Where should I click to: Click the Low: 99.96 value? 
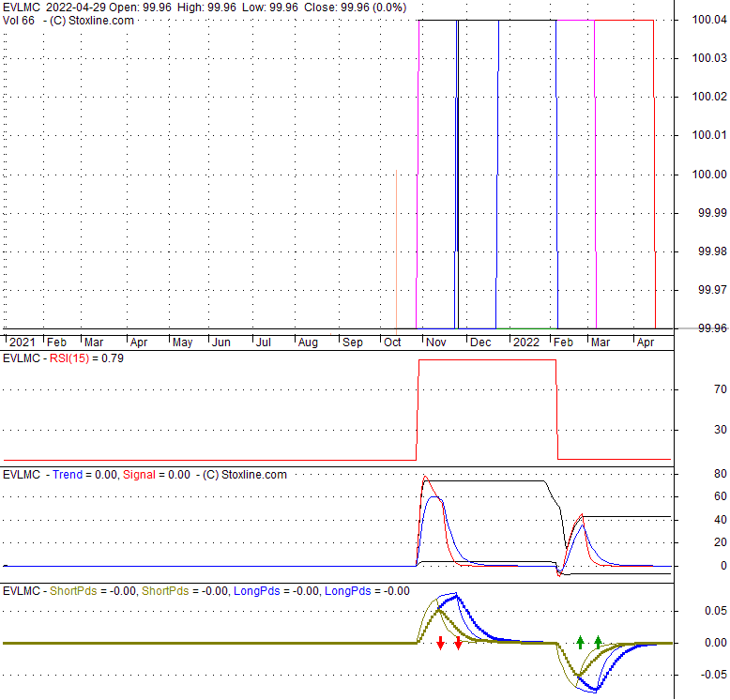tap(269, 8)
